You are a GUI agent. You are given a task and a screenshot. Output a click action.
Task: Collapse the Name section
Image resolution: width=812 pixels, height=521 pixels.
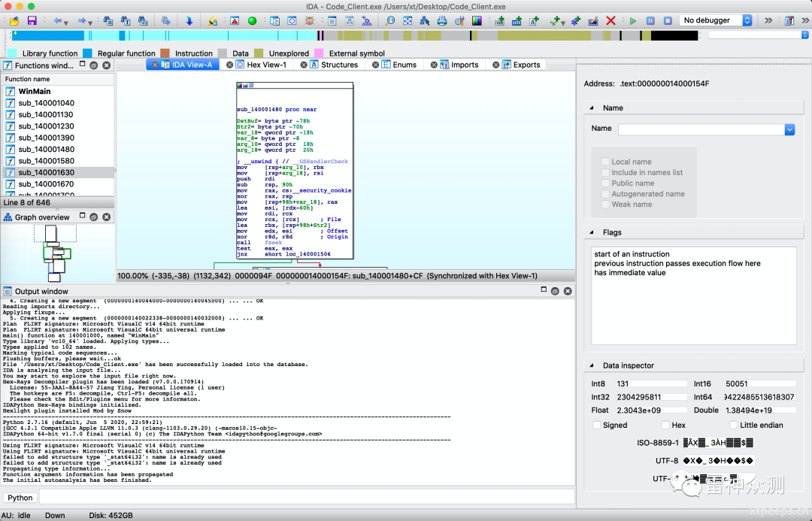pos(592,108)
